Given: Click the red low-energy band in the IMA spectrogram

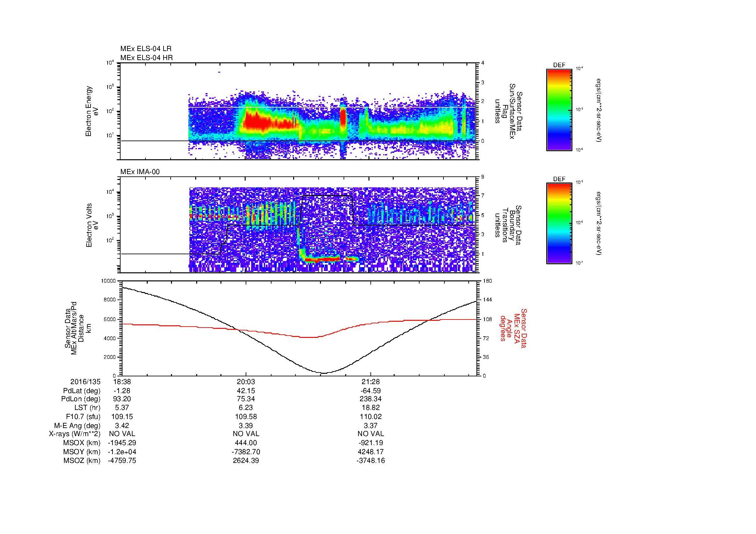Looking at the screenshot, I should [322, 259].
